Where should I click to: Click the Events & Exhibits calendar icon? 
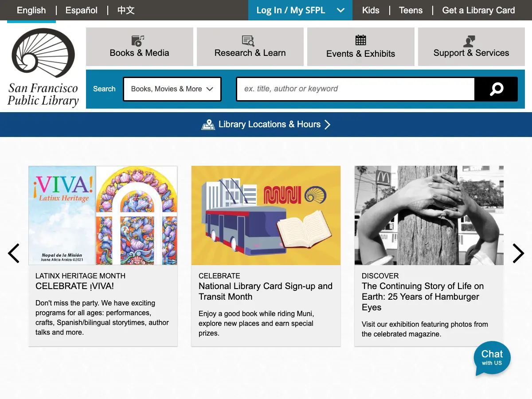(361, 40)
